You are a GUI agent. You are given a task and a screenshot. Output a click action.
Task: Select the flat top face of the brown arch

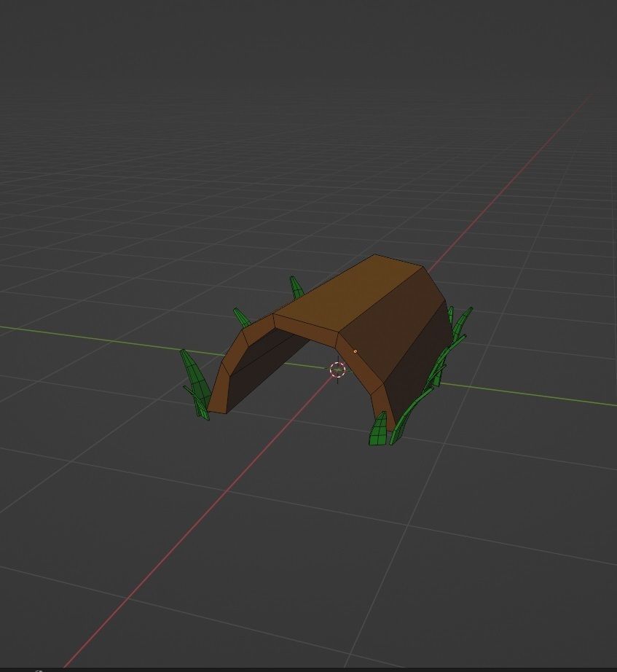pos(349,293)
